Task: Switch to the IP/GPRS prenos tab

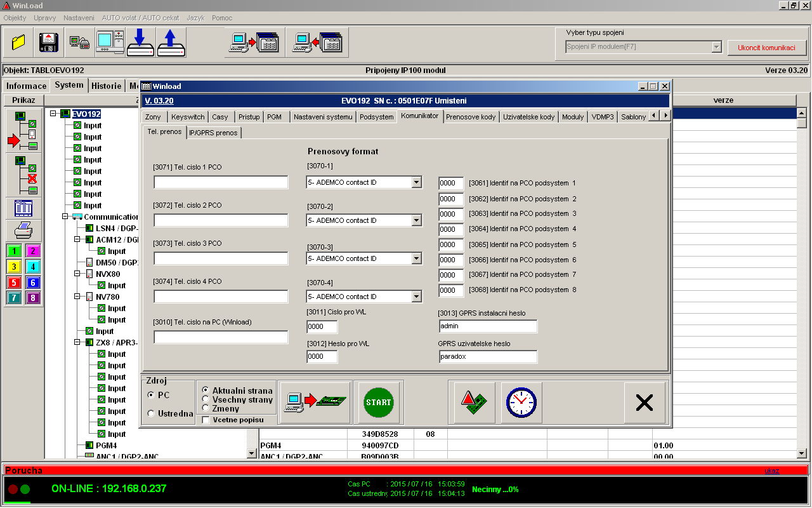Action: coord(213,132)
